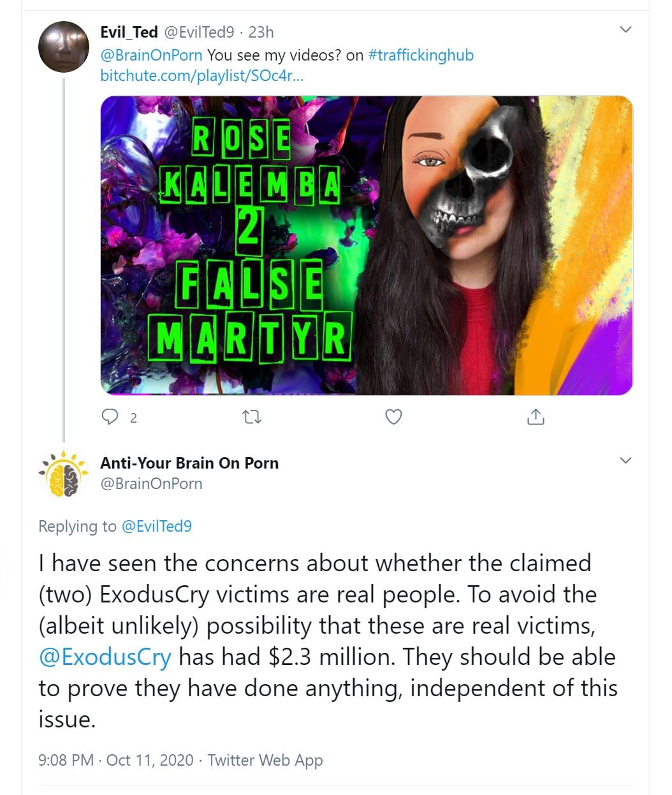The width and height of the screenshot is (672, 795).
Task: Click the share upload icon
Action: click(x=536, y=417)
